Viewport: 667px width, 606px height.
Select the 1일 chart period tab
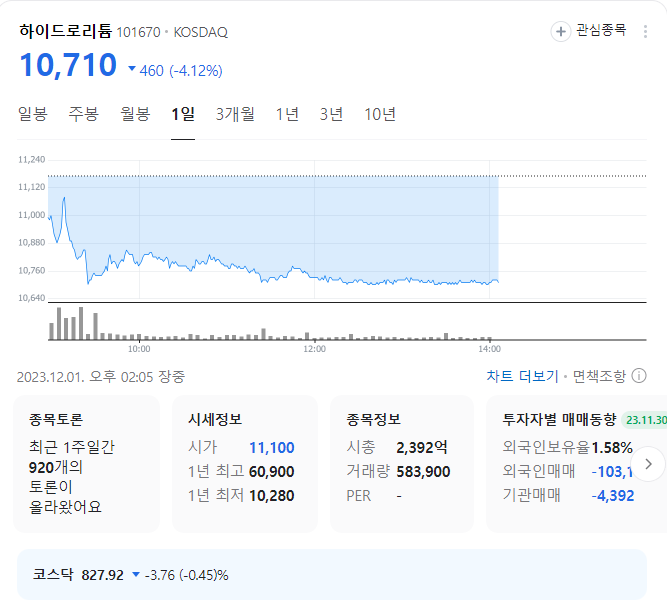pyautogui.click(x=183, y=114)
